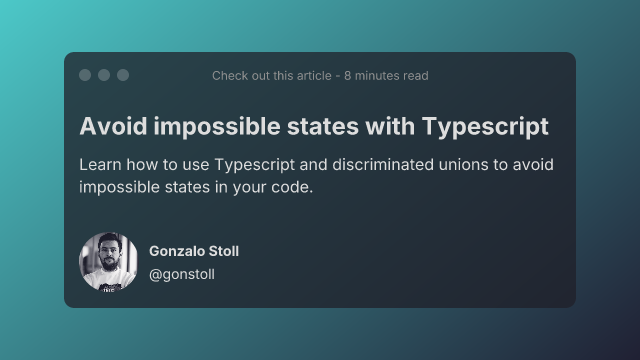640x360 pixels.
Task: Click the word 'Gonzalo' in the author name
Action: [177, 251]
